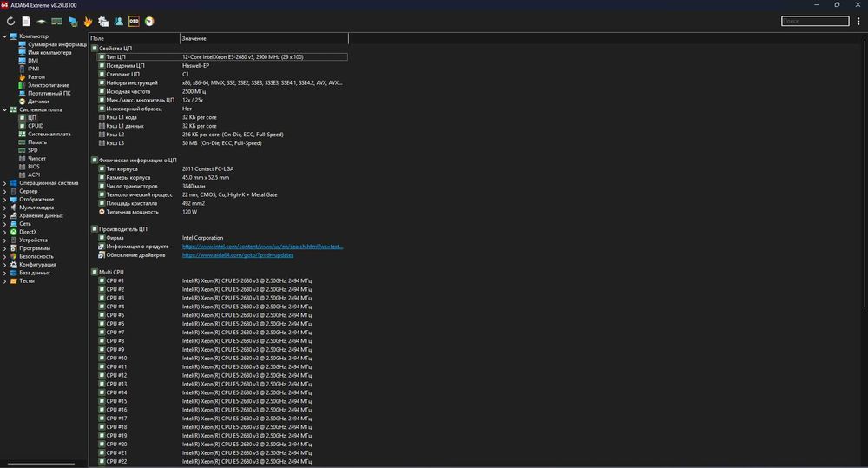This screenshot has height=468, width=868.
Task: Select the Технологический процесс row
Action: coord(222,195)
